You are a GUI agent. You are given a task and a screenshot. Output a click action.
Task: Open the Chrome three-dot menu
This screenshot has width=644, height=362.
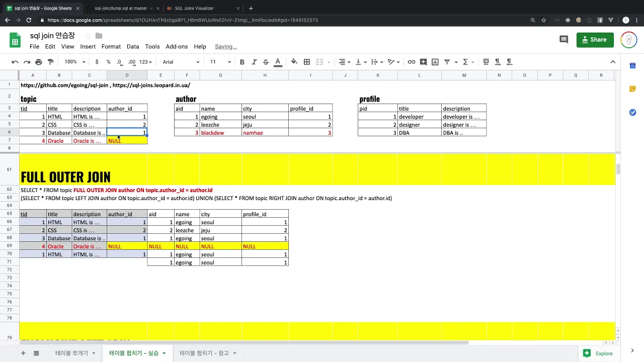click(637, 20)
